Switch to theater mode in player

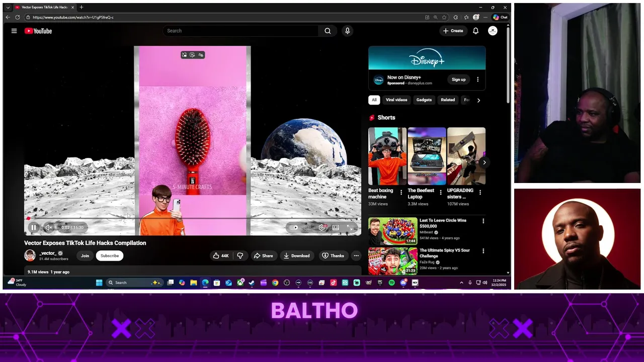(336, 227)
